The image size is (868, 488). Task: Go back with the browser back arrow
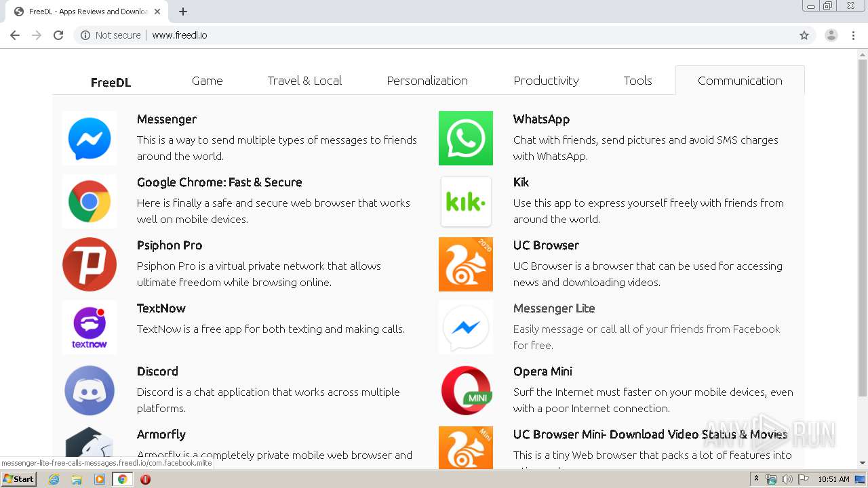click(15, 35)
